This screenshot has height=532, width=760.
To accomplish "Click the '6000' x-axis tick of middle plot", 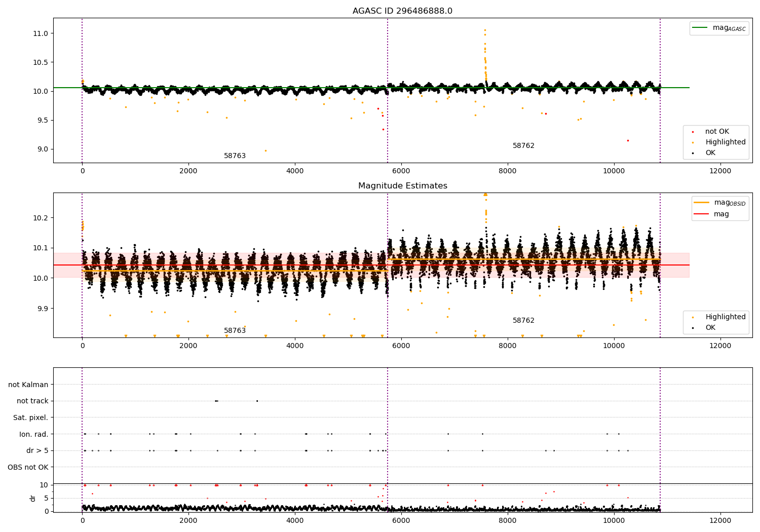I will coord(401,346).
